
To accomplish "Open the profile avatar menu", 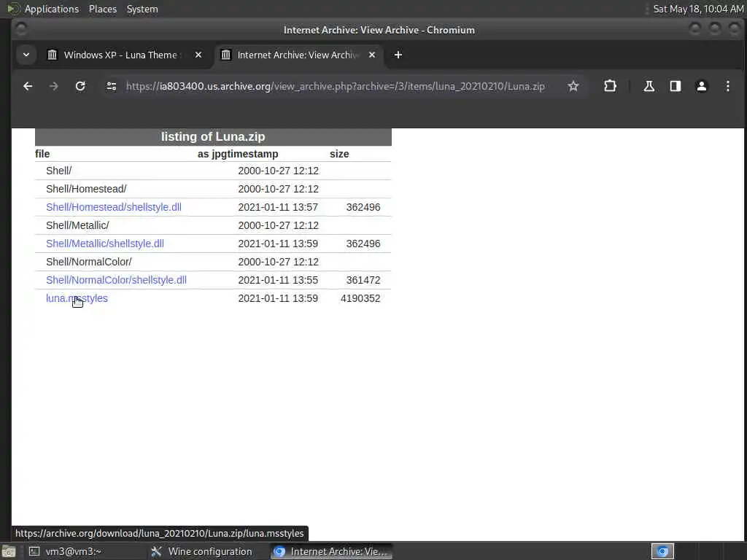I will click(701, 86).
